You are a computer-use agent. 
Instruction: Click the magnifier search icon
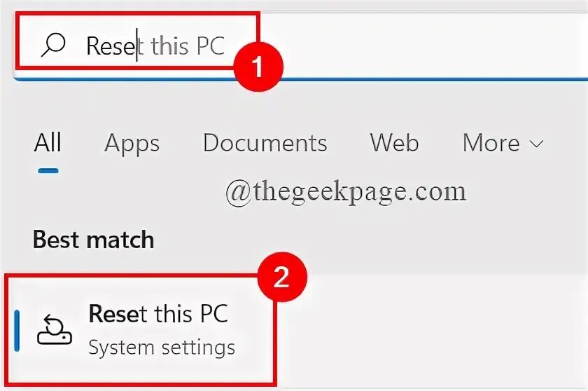(53, 46)
